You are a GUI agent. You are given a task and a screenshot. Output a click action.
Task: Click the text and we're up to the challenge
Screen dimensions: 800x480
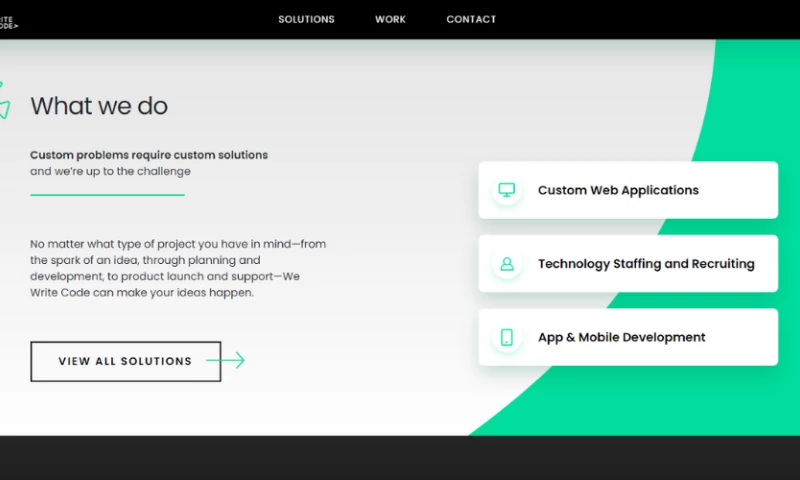110,171
